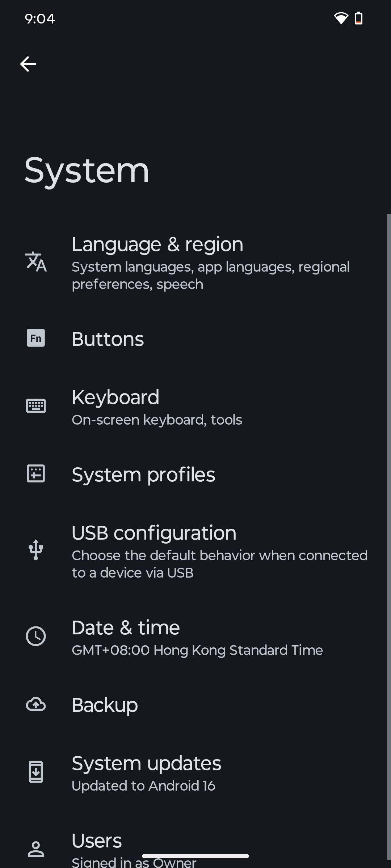This screenshot has width=391, height=868.
Task: Open Keyboard settings
Action: point(157,407)
